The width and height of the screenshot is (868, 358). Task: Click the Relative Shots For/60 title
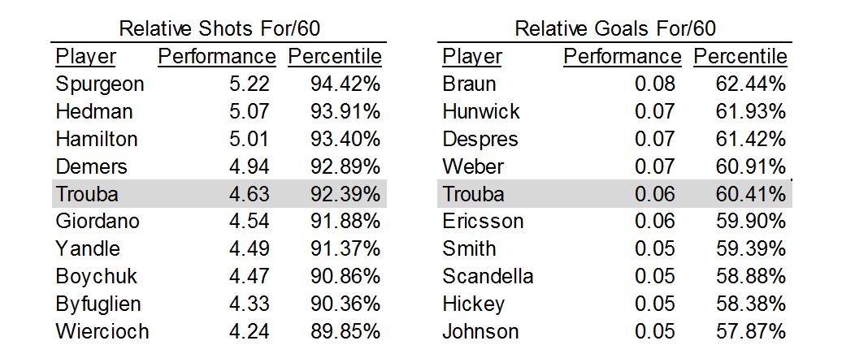click(x=219, y=28)
